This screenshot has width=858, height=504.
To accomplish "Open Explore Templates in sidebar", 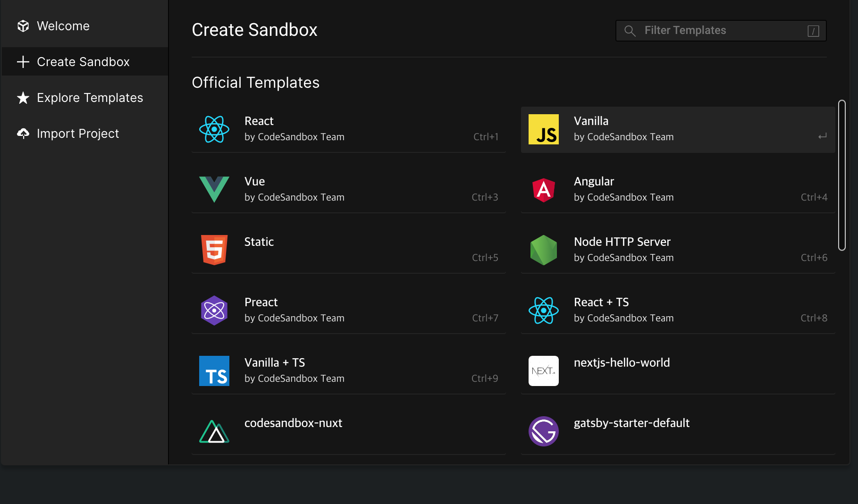I will (85, 98).
